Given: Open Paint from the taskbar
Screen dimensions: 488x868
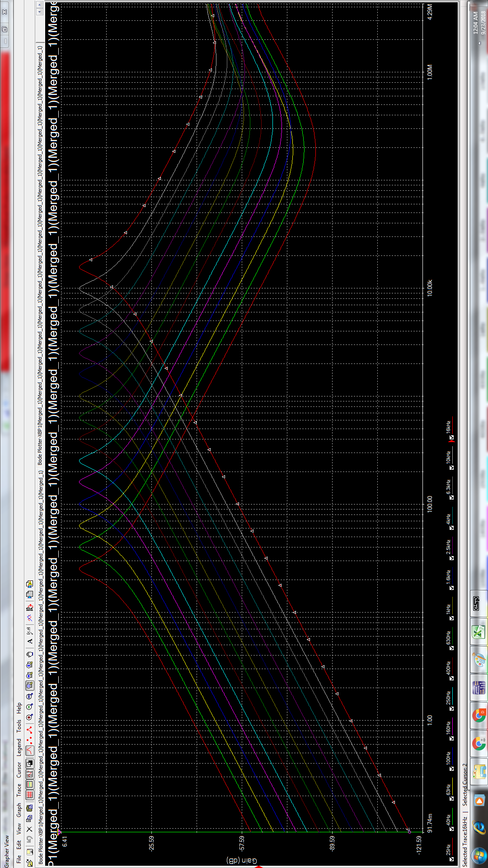Looking at the screenshot, I should coord(479,660).
